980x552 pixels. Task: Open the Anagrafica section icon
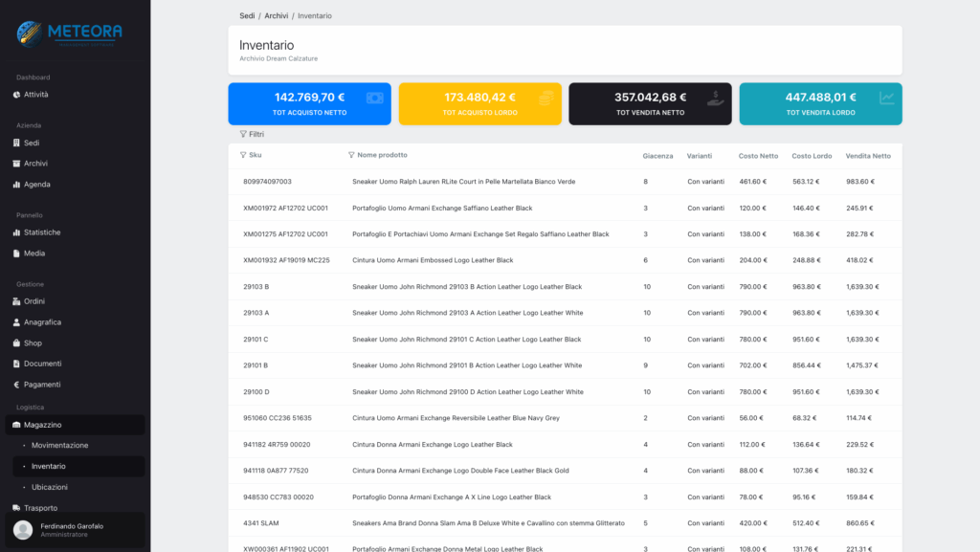coord(16,322)
